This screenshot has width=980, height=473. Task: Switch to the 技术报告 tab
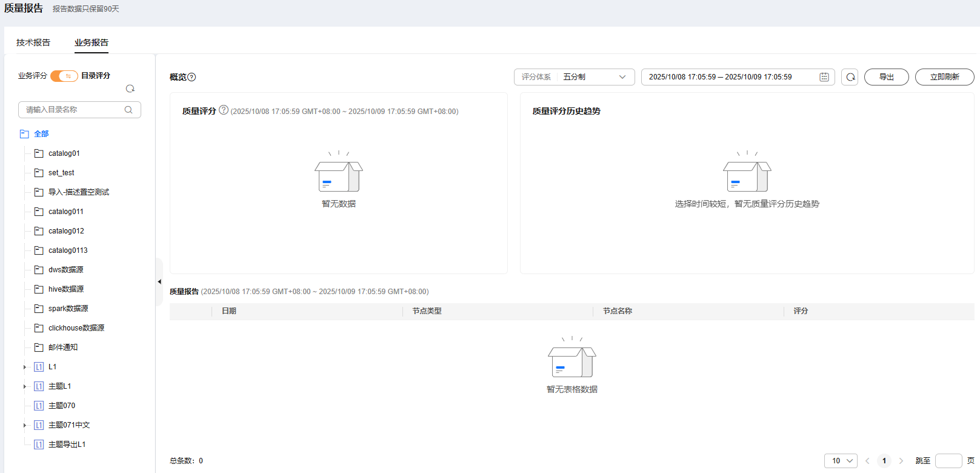tap(33, 42)
